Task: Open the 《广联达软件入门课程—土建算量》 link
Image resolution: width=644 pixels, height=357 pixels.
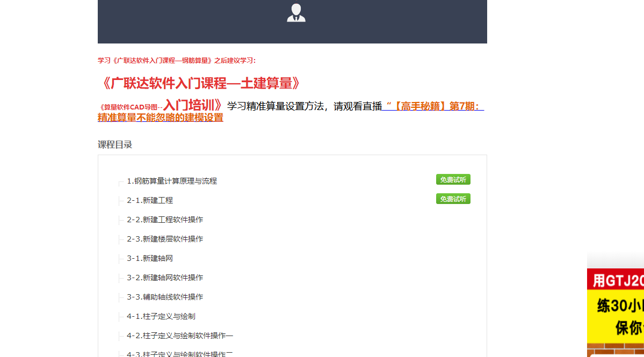Action: (x=201, y=83)
